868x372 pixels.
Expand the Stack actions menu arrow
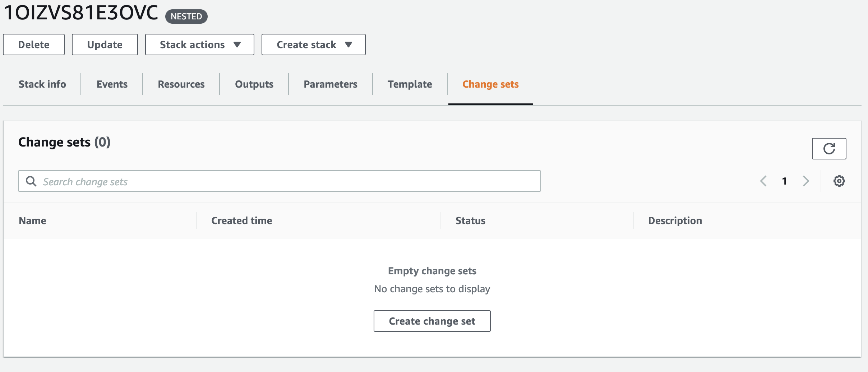237,45
